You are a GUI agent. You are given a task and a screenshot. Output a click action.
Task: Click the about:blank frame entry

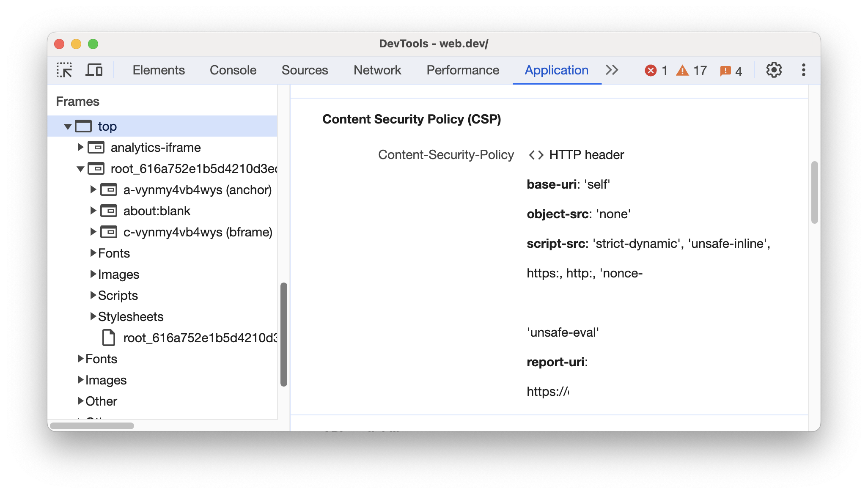[156, 211]
